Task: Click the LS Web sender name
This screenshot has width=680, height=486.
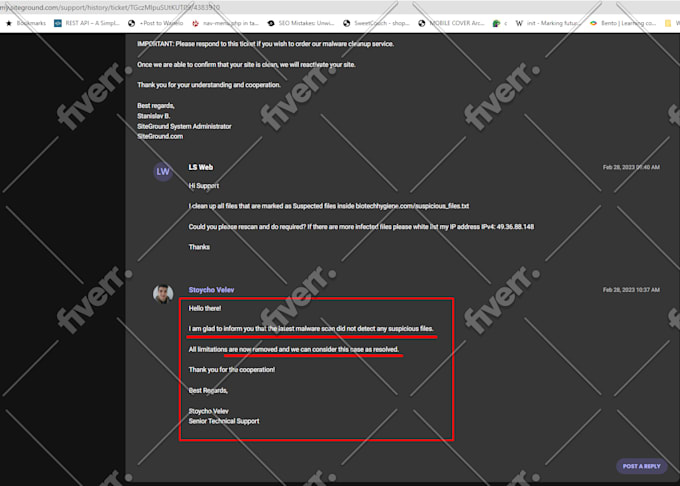Action: tap(201, 167)
